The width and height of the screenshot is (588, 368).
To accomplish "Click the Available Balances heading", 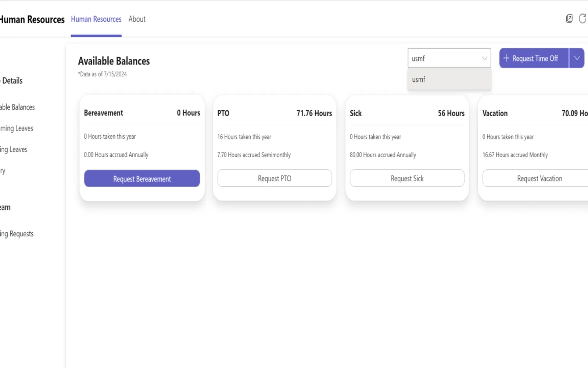I will tap(114, 61).
